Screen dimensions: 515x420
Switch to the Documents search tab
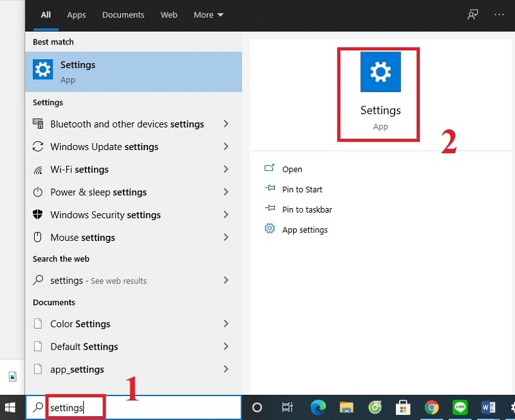click(123, 14)
